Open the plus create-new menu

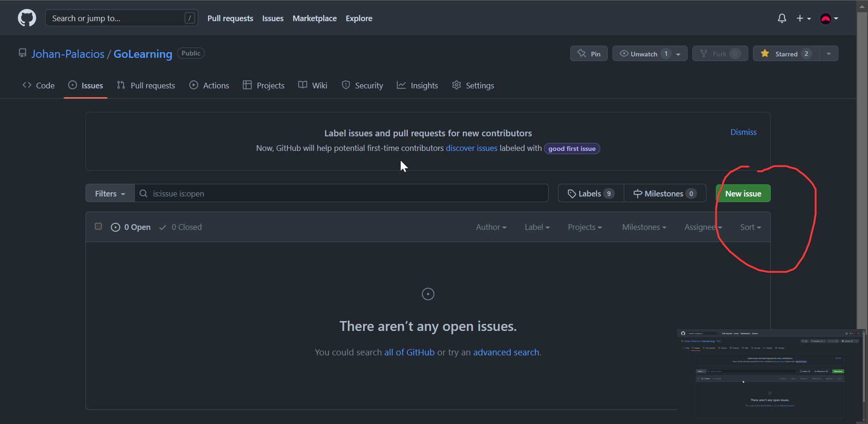[x=804, y=18]
